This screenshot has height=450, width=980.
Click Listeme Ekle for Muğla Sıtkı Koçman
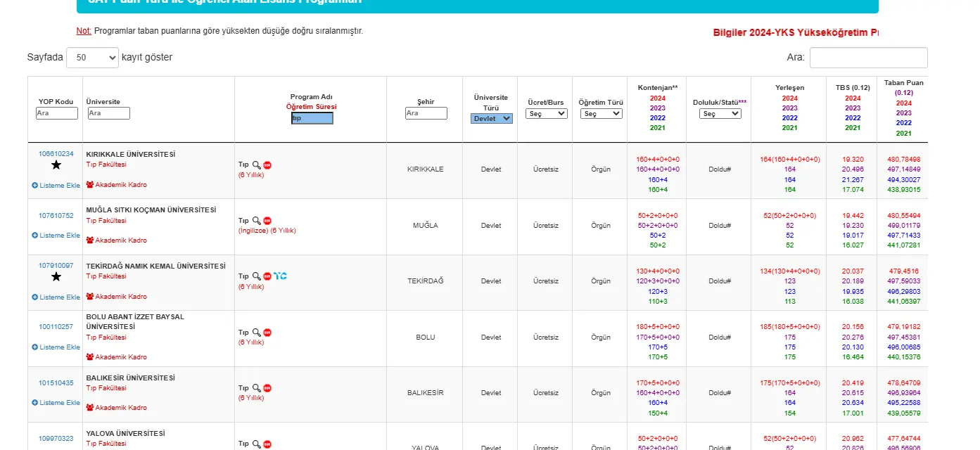point(56,236)
